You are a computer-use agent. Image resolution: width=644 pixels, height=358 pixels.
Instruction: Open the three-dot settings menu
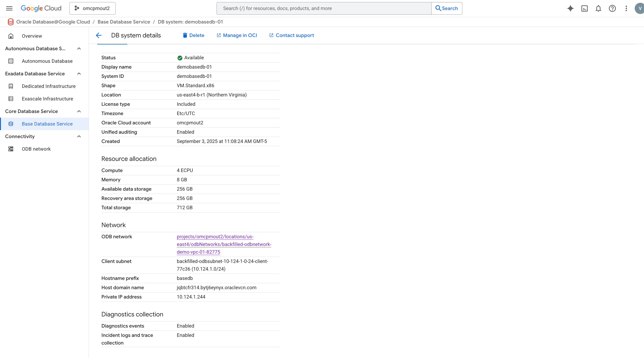coord(626,8)
